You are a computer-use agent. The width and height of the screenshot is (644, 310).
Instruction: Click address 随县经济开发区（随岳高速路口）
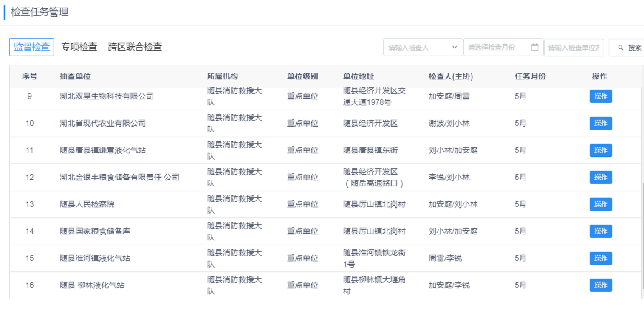pyautogui.click(x=373, y=178)
